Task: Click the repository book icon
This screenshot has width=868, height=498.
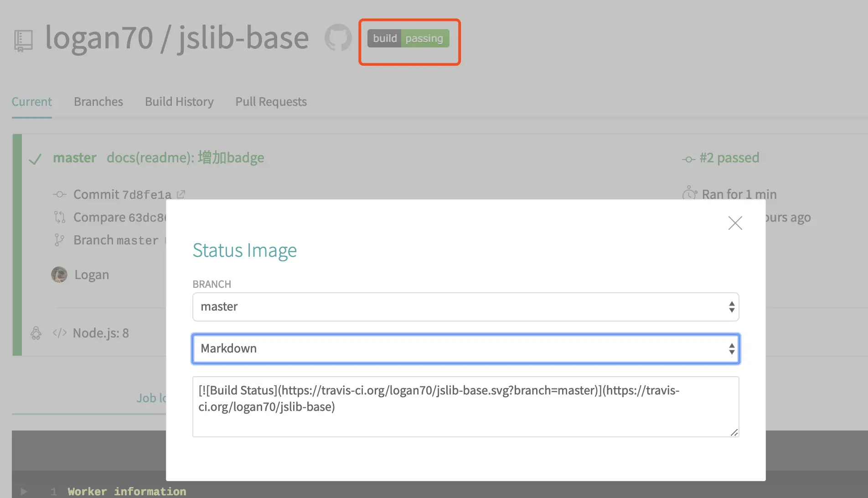Action: click(x=23, y=41)
